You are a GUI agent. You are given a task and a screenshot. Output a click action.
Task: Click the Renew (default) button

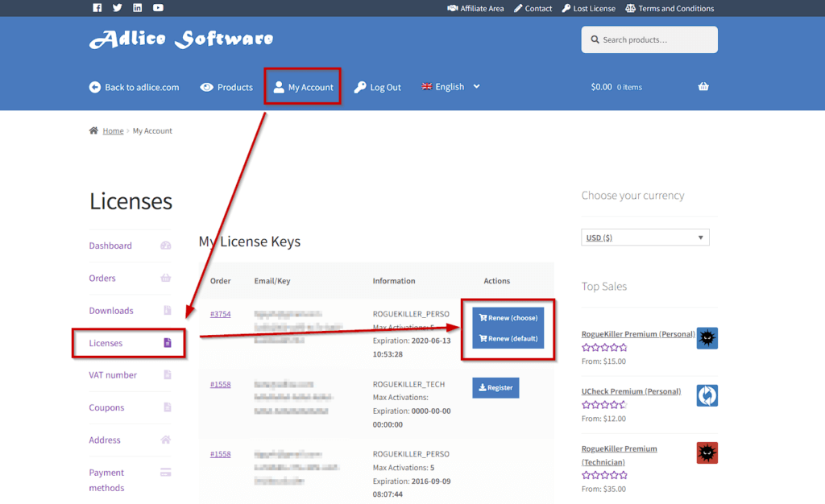[508, 339]
